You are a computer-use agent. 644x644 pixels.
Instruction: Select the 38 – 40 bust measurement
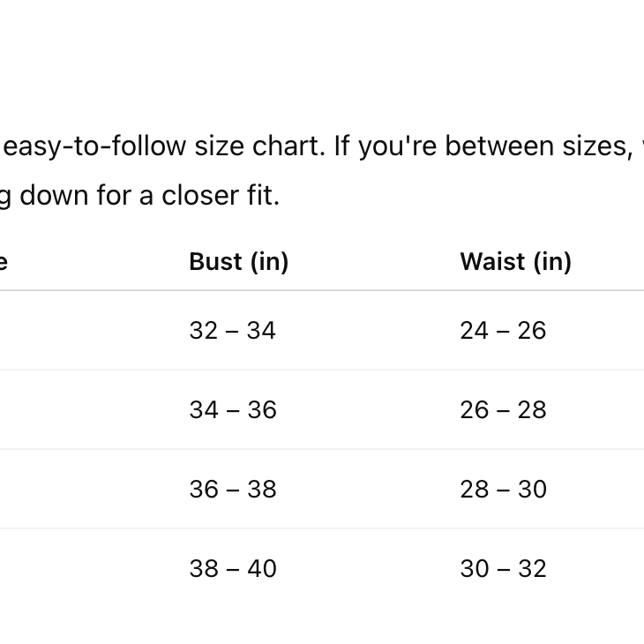233,569
